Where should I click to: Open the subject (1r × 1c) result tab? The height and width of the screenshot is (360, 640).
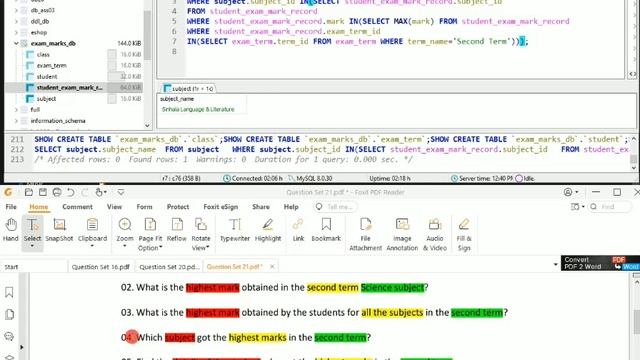tap(188, 89)
